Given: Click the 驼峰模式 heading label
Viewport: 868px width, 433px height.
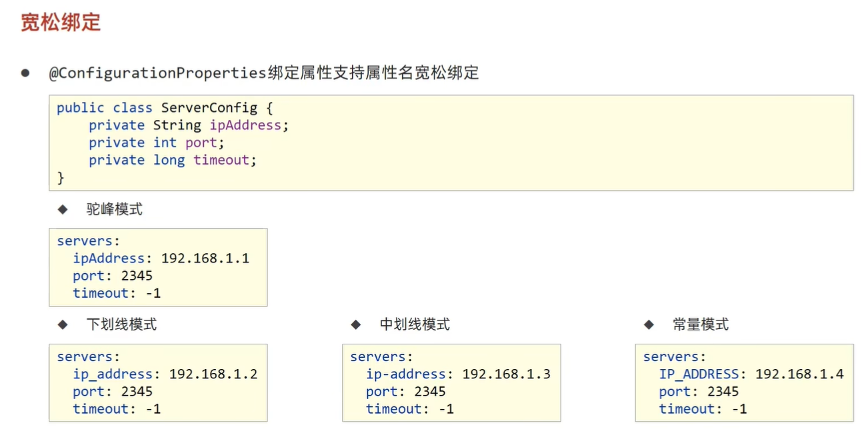Looking at the screenshot, I should 115,209.
